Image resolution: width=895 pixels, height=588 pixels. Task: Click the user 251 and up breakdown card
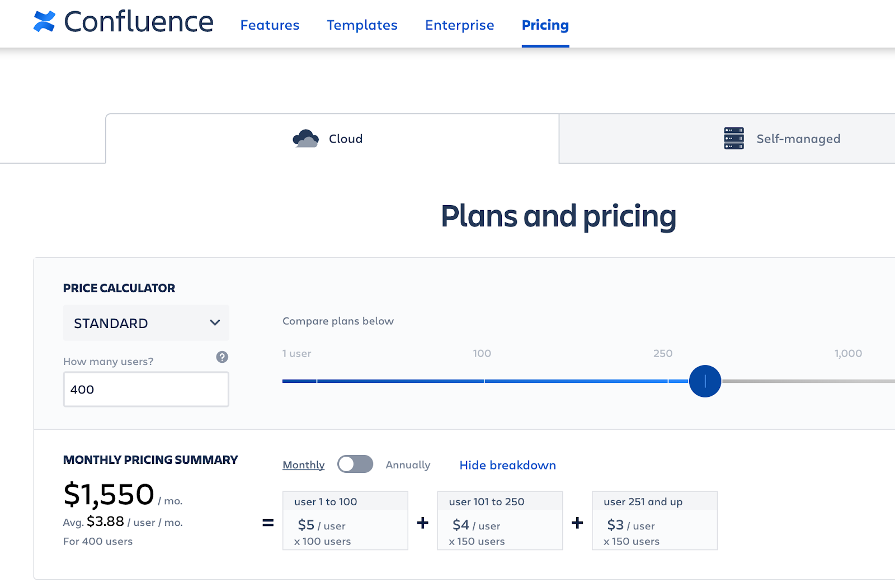pos(654,520)
